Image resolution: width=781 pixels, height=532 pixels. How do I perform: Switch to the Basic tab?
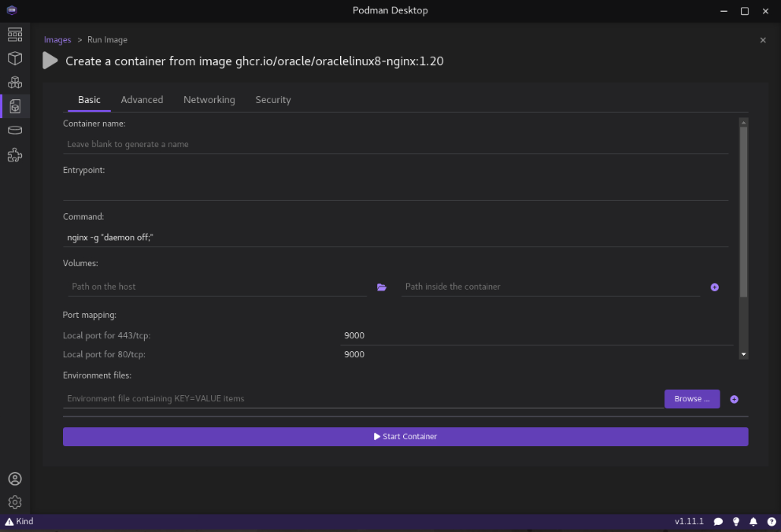[x=89, y=100]
